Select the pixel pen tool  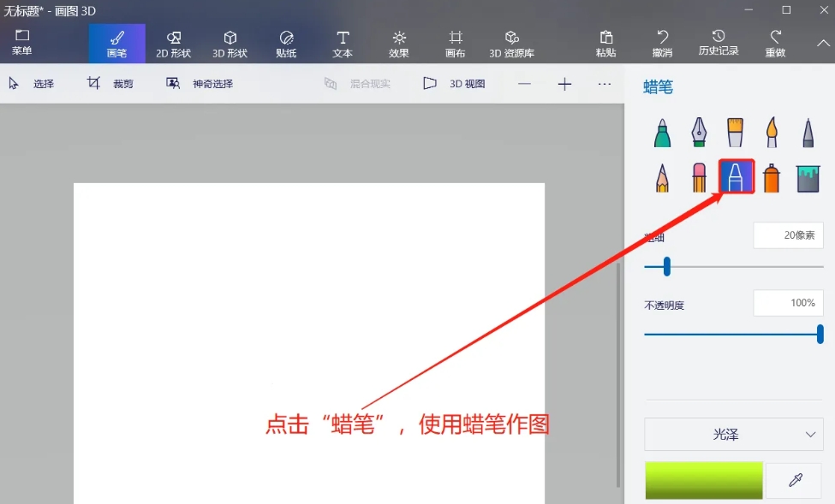pyautogui.click(x=808, y=133)
